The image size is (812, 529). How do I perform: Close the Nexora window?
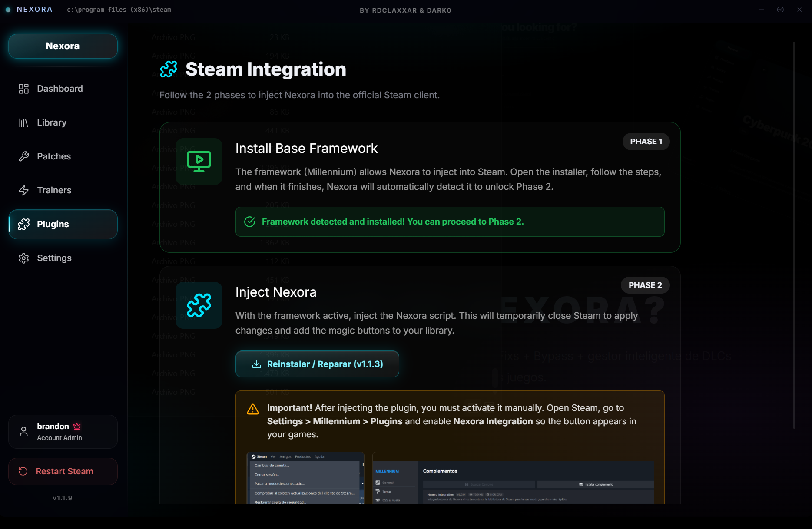click(x=799, y=10)
